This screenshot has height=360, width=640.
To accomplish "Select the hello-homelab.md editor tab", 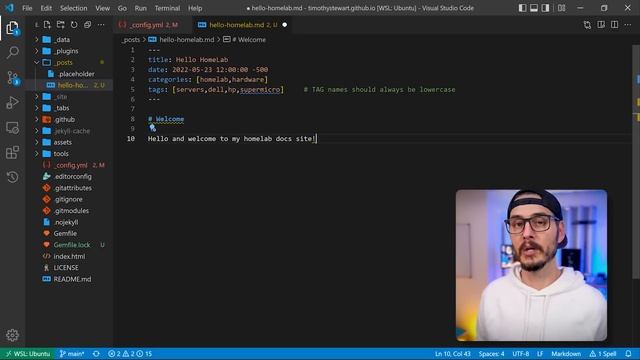I will (242, 25).
